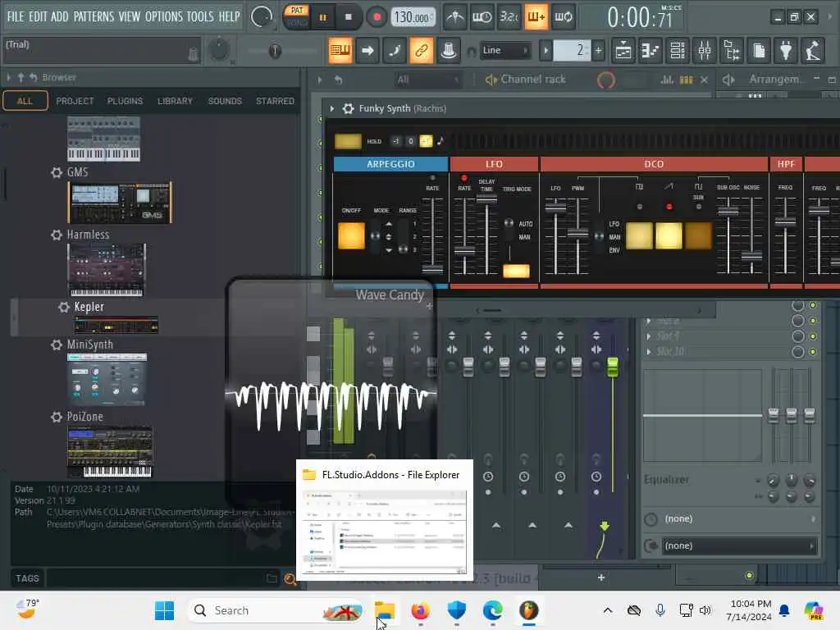The height and width of the screenshot is (630, 840).
Task: Open the browser tree icon in toolbar
Action: pyautogui.click(x=732, y=51)
